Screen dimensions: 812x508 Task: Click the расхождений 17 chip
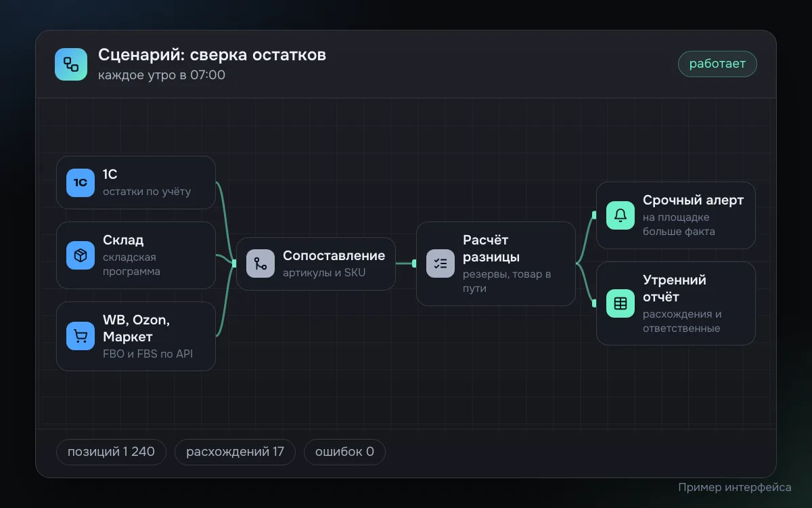[235, 452]
